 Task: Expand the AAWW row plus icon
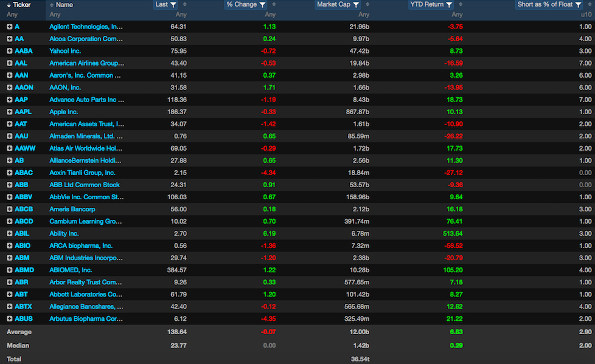coord(10,148)
